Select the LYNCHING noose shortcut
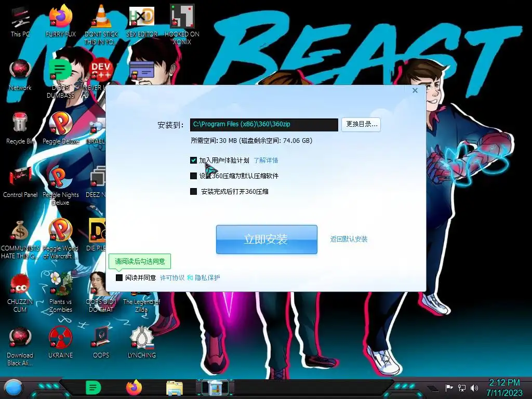Screen dimensions: 532x399 (x=142, y=343)
